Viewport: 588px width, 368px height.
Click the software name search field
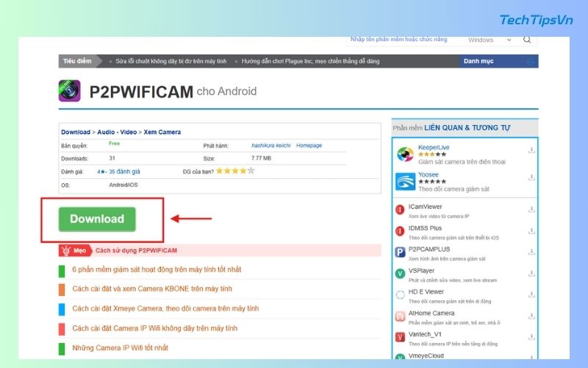pyautogui.click(x=401, y=40)
